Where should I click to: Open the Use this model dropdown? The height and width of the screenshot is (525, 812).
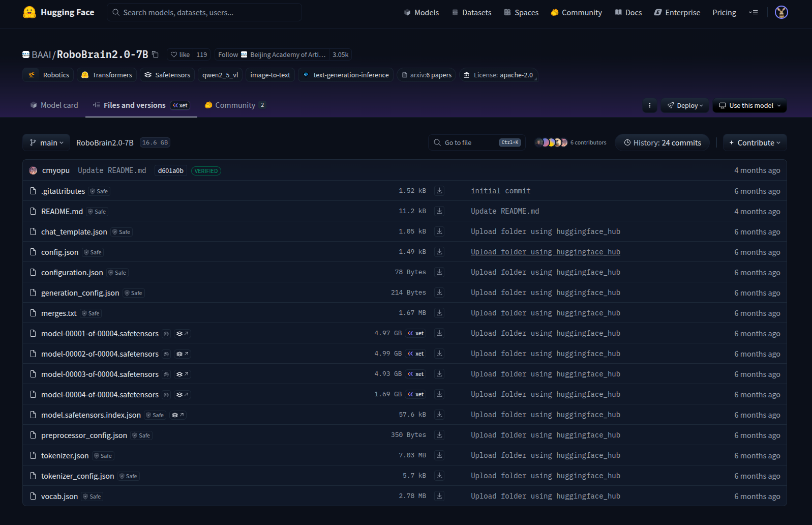pos(749,106)
